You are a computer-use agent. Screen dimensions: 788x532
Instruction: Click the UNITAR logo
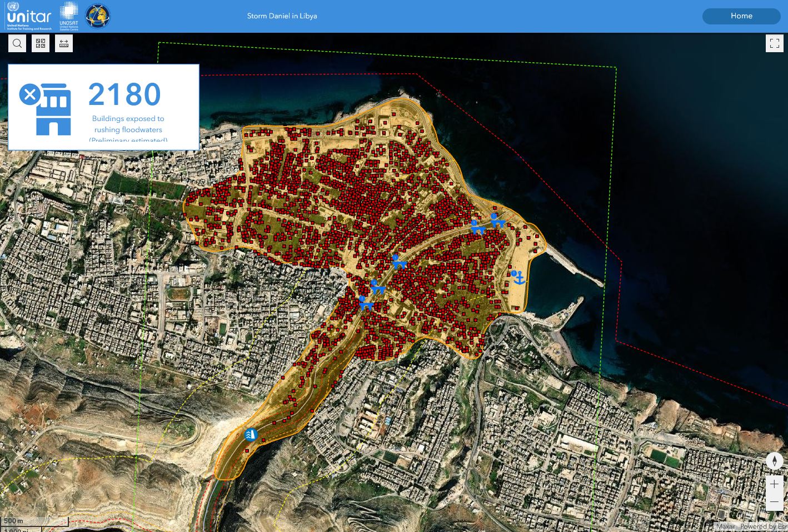tap(29, 16)
